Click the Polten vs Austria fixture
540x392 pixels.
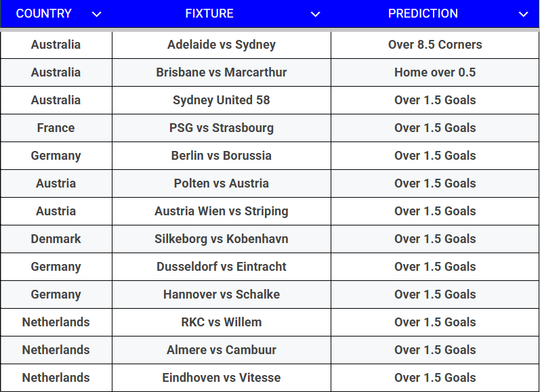222,183
